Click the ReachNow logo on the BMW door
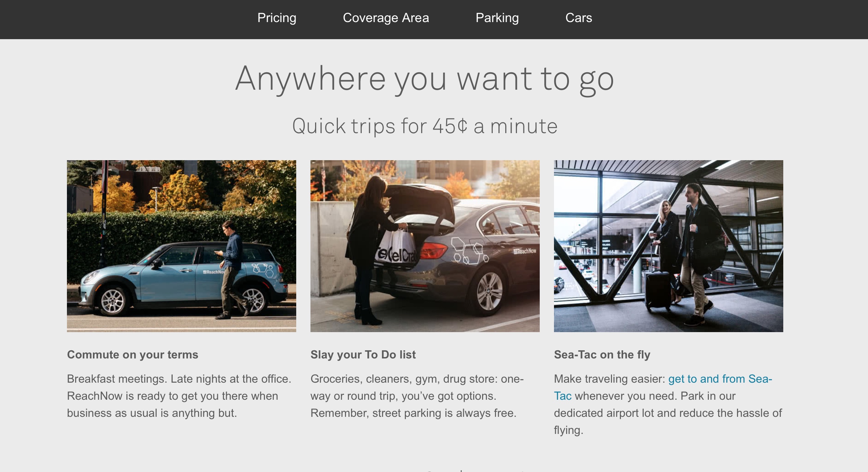The width and height of the screenshot is (868, 472). (x=525, y=251)
